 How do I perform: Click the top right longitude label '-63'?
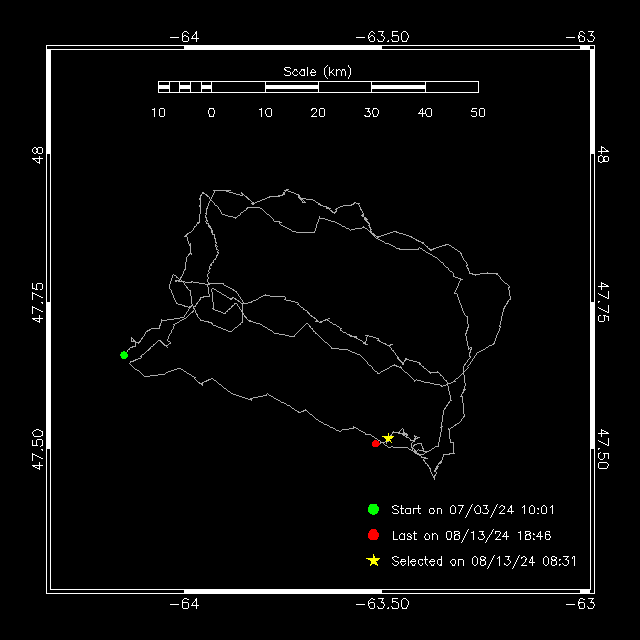coord(580,37)
